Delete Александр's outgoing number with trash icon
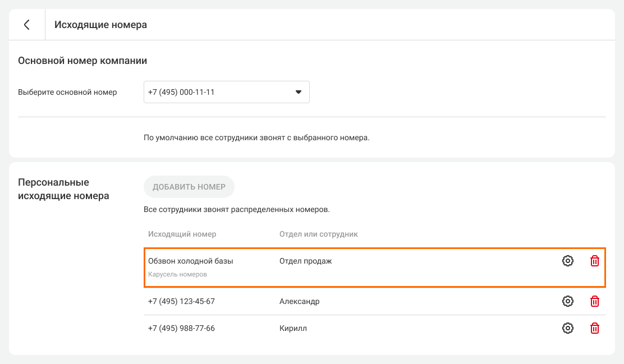 coord(595,301)
